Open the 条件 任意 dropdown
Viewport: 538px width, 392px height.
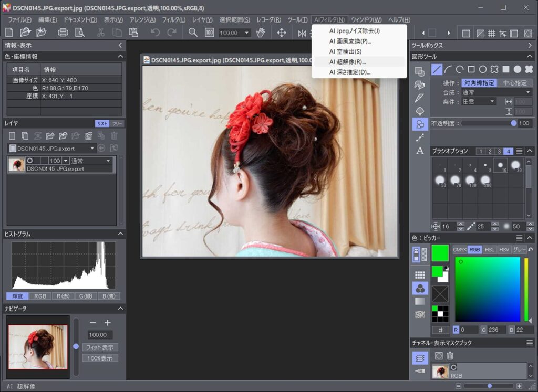(479, 101)
